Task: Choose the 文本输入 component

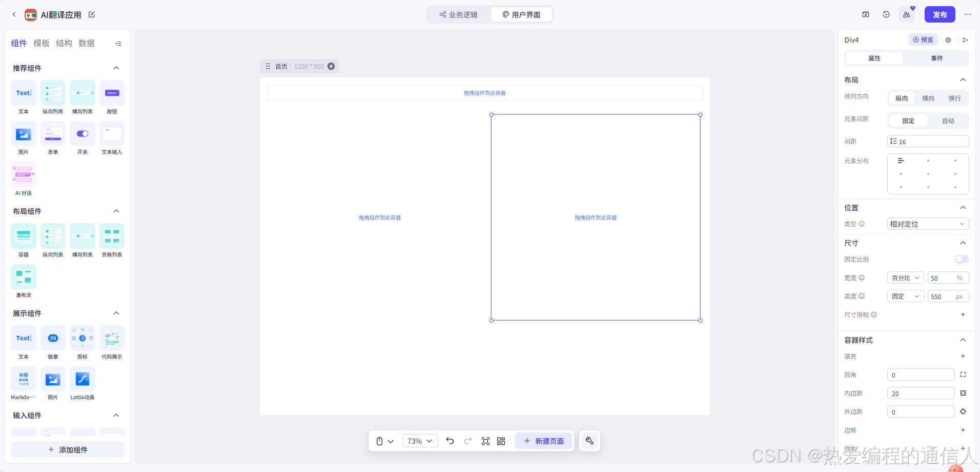Action: [x=112, y=139]
